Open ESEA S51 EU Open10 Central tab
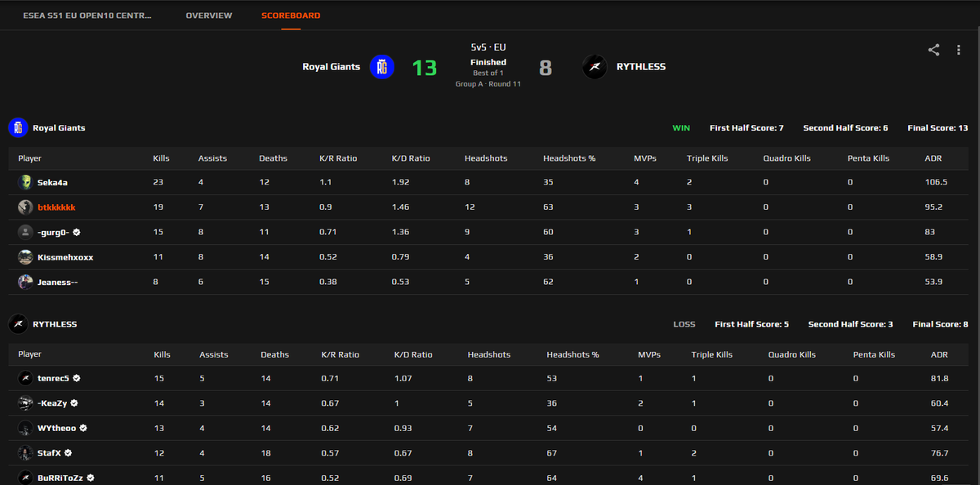This screenshot has width=980, height=485. pos(87,16)
